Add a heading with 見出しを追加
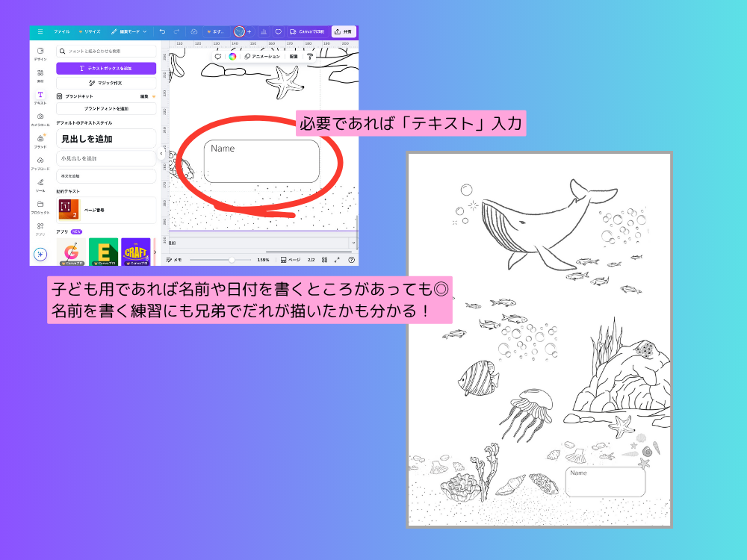The width and height of the screenshot is (747, 560). [x=106, y=139]
